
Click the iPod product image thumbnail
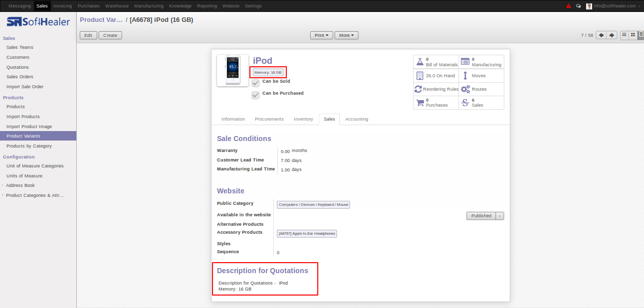[232, 70]
